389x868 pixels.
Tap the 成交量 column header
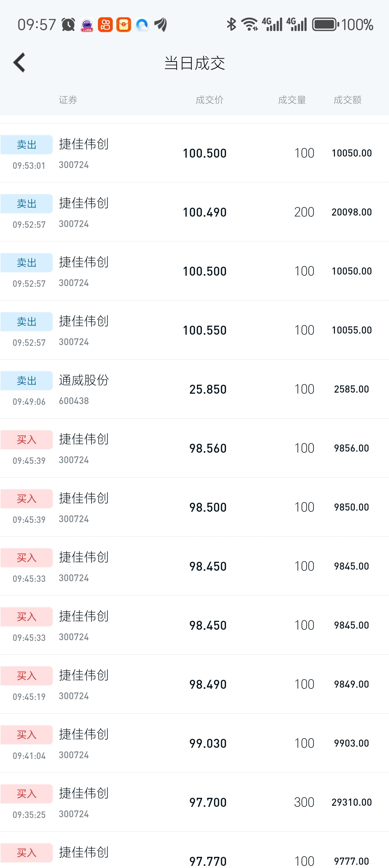point(292,100)
